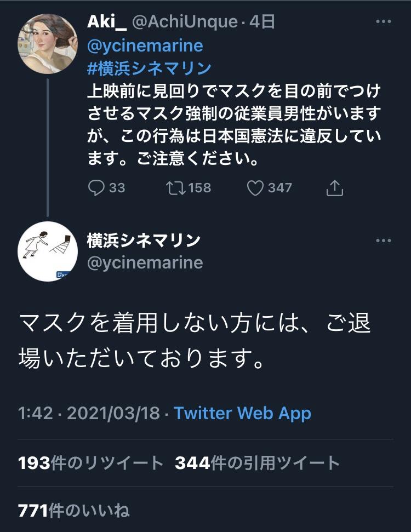The height and width of the screenshot is (532, 411).
Task: Click the 4日 timestamp on Aki_'s tweet
Action: [x=262, y=22]
